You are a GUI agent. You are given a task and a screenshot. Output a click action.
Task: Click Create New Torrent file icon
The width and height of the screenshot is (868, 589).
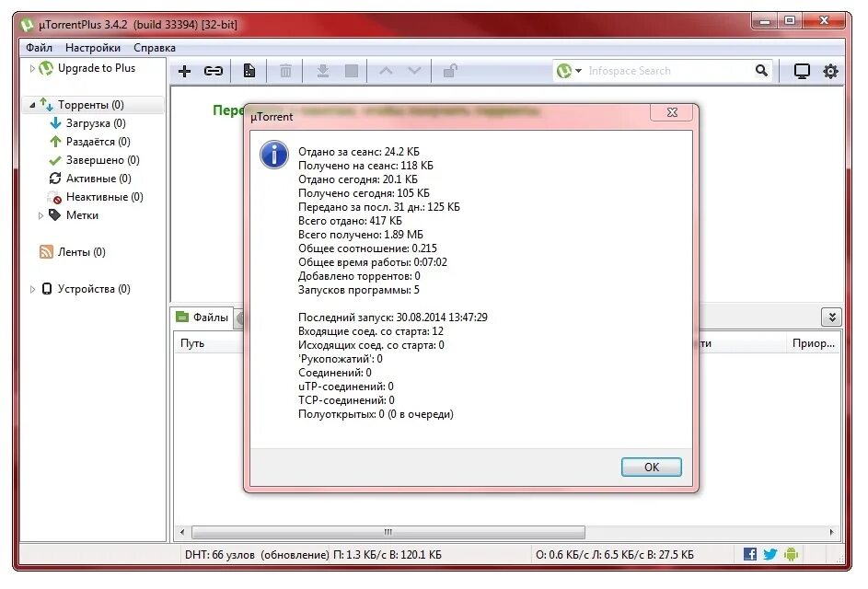[x=249, y=71]
